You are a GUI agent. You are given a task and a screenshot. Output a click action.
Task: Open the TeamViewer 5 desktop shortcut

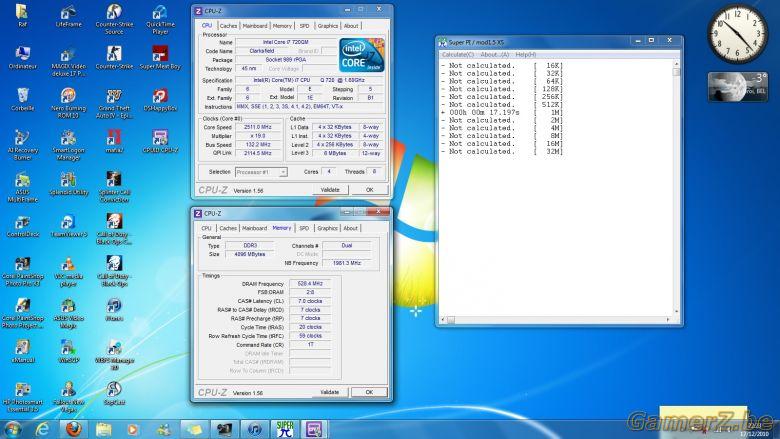tap(68, 225)
